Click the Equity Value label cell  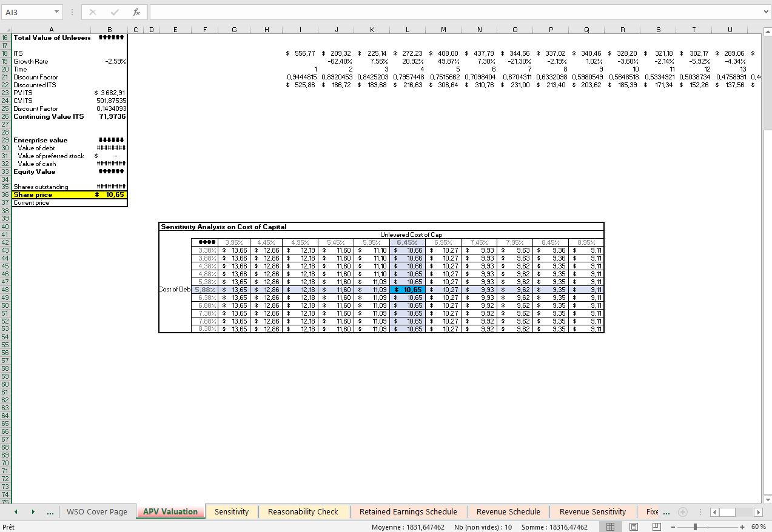[51, 171]
